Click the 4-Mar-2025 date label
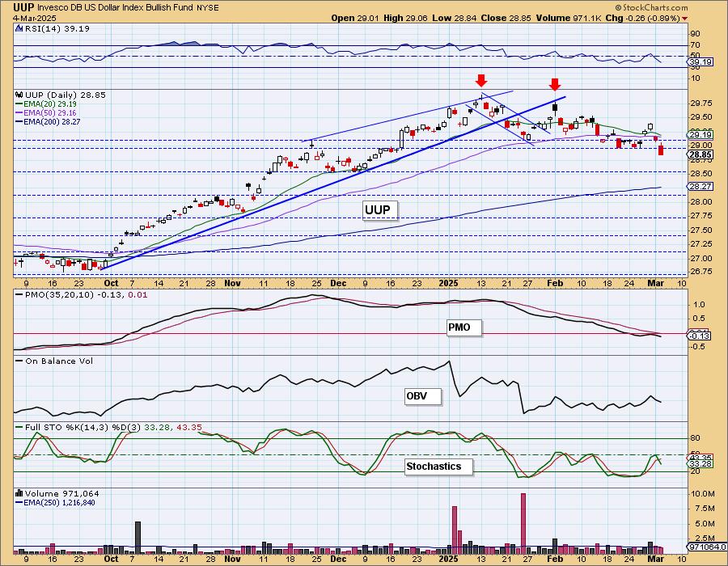 (35, 18)
